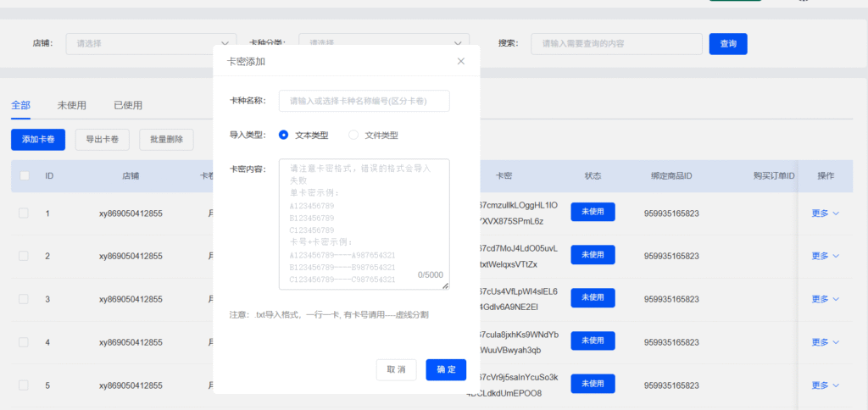Click the 购买订单ID column header
Image resolution: width=868 pixels, height=410 pixels.
774,176
